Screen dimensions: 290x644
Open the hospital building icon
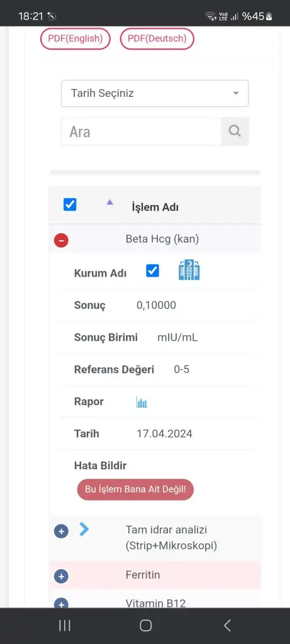click(x=189, y=270)
